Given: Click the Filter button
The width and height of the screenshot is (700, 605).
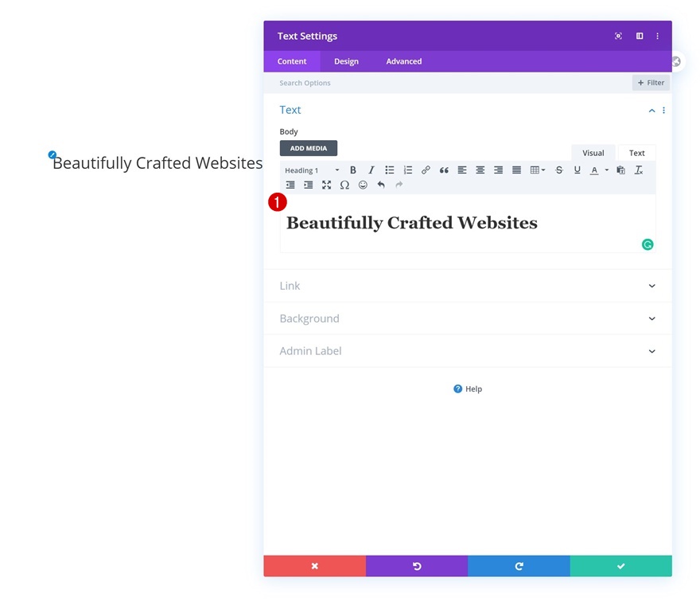Looking at the screenshot, I should [651, 83].
